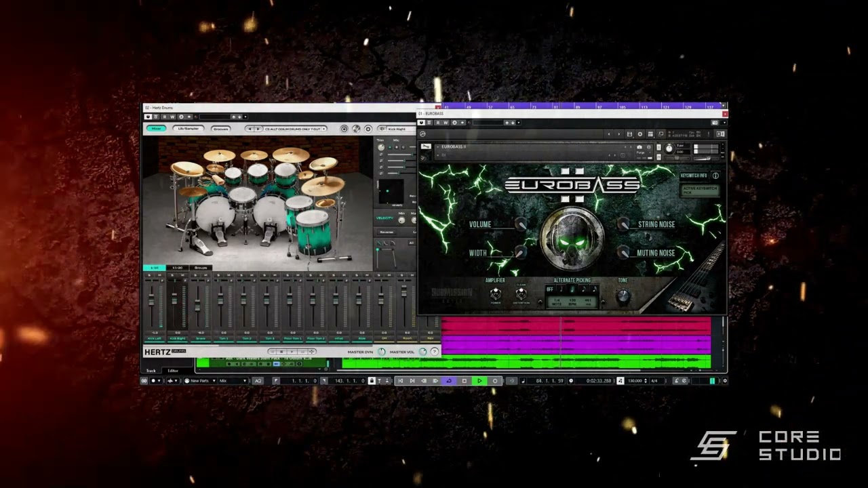This screenshot has height=488, width=868.
Task: Click the Kontakt minimized view icon
Action: [x=660, y=134]
